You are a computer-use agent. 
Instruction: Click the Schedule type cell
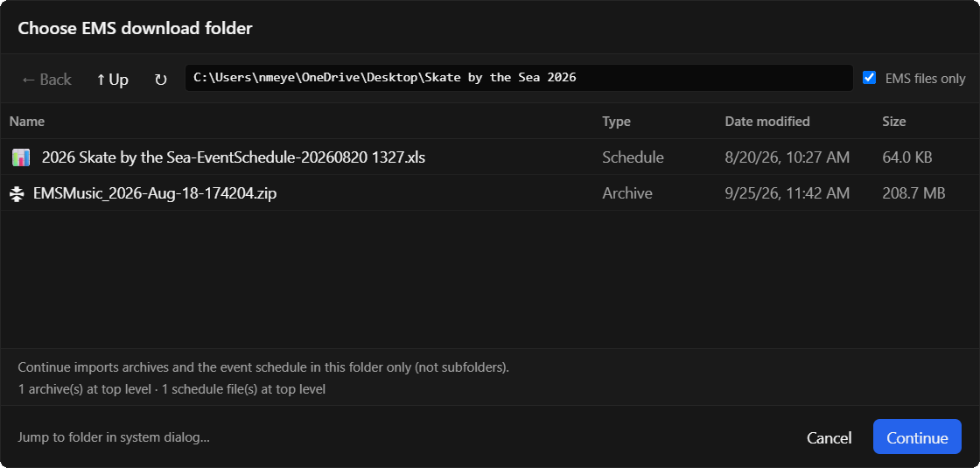(x=633, y=157)
